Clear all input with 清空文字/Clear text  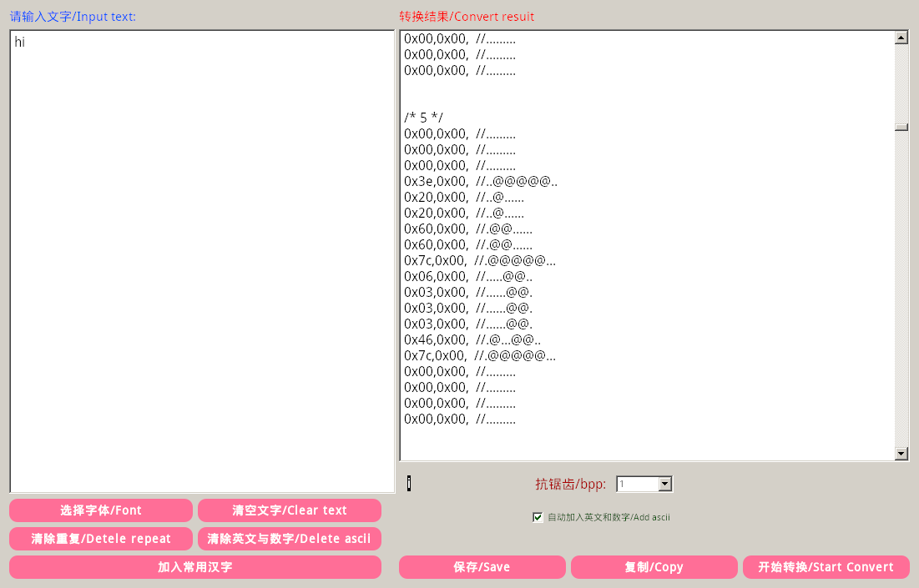[289, 510]
